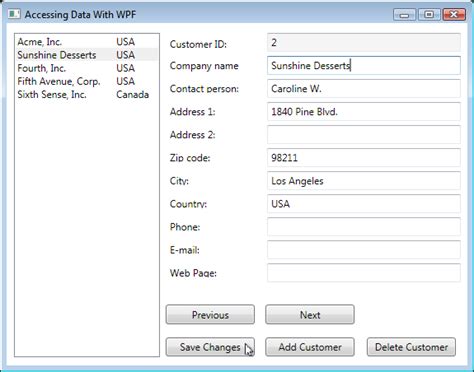Click the window title Accessing Data With WPF
This screenshot has height=372, width=474.
click(x=80, y=15)
